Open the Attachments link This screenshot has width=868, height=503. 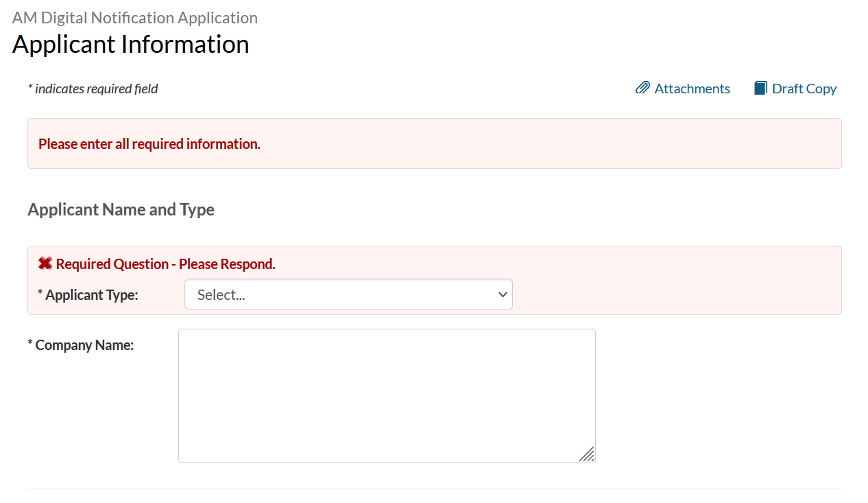pos(692,89)
